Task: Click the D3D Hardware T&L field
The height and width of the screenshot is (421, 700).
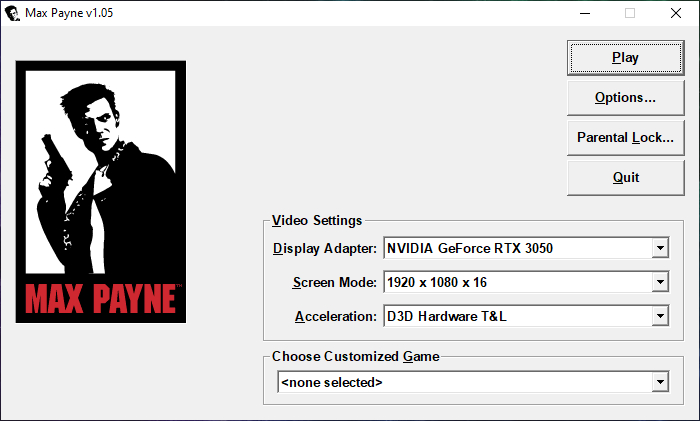Action: point(516,317)
